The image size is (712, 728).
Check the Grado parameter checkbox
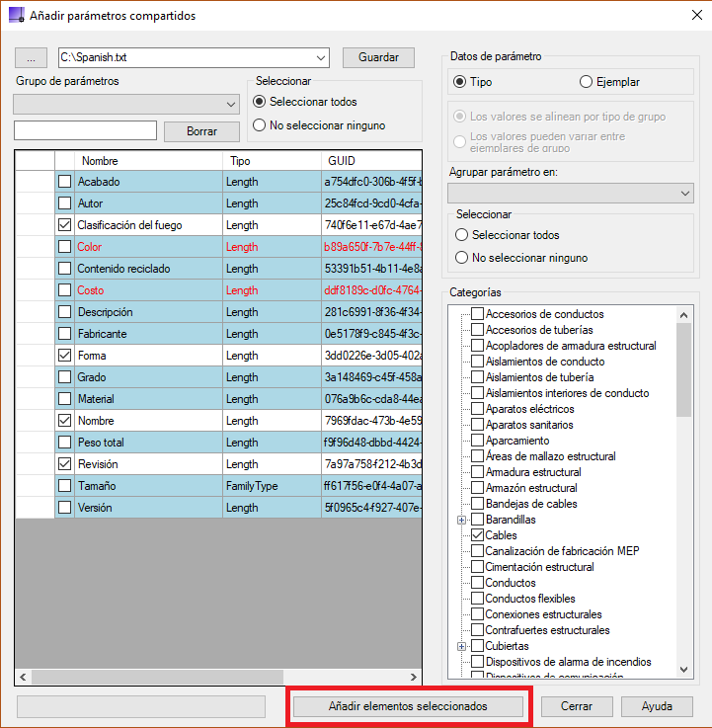click(64, 376)
